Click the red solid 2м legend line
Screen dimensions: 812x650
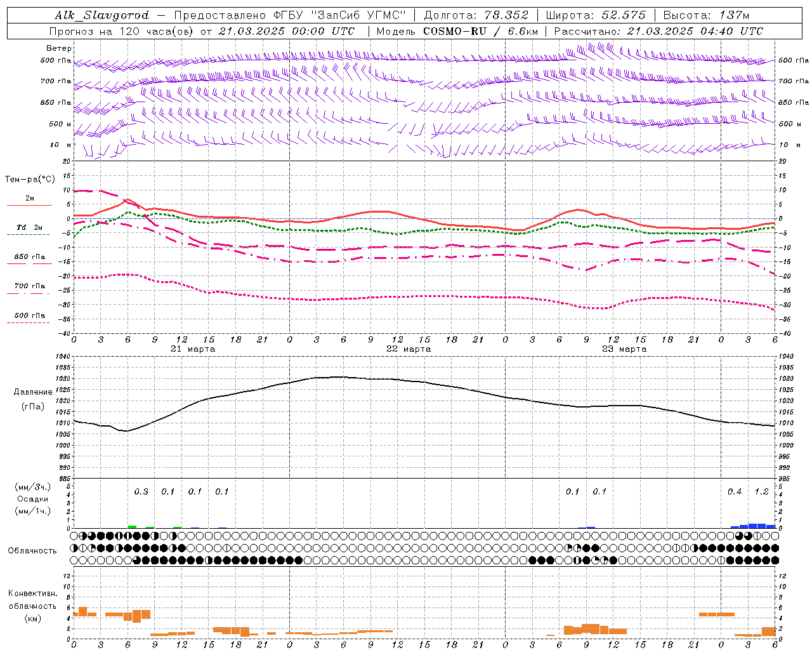[29, 205]
